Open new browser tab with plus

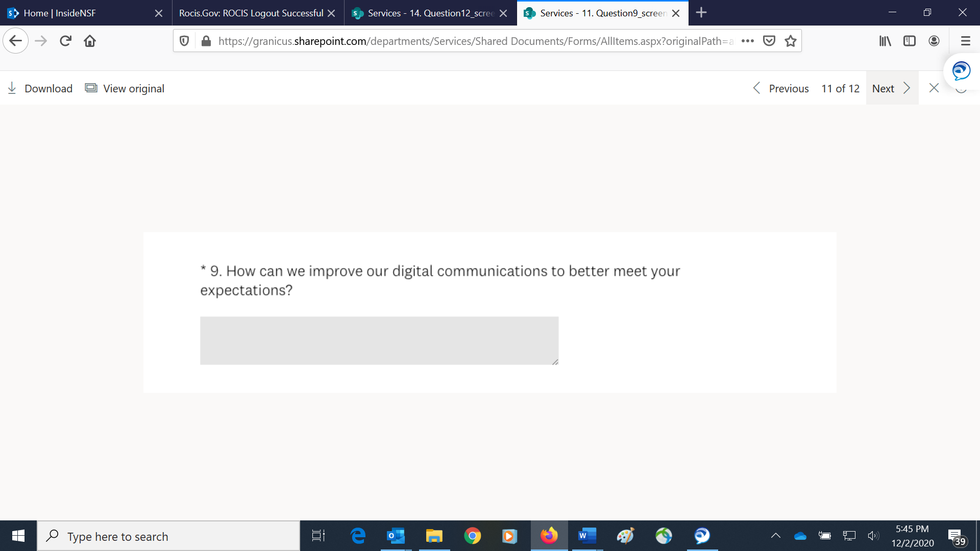click(x=701, y=13)
